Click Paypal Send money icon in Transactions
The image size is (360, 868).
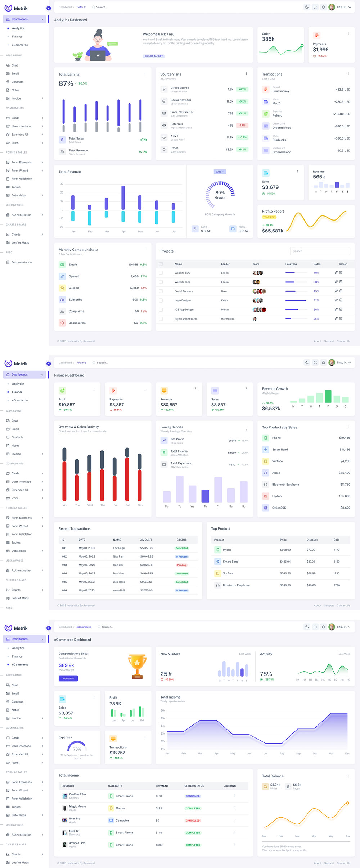[x=266, y=89]
